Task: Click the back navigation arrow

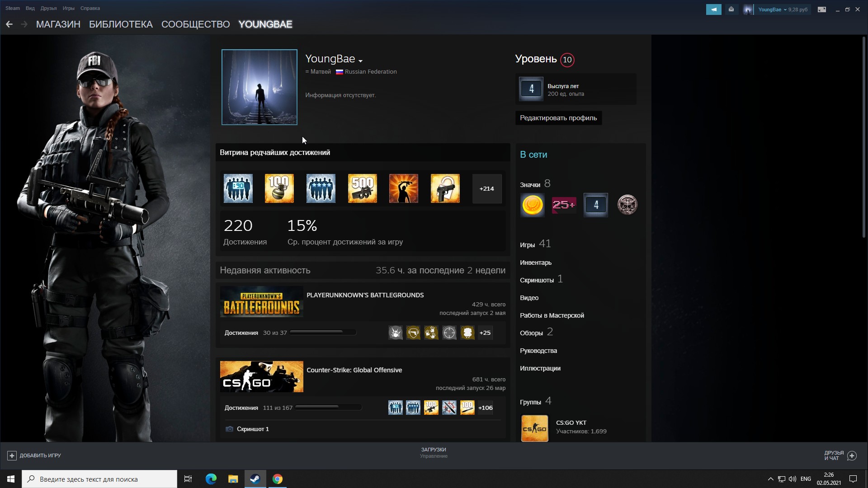Action: point(9,24)
